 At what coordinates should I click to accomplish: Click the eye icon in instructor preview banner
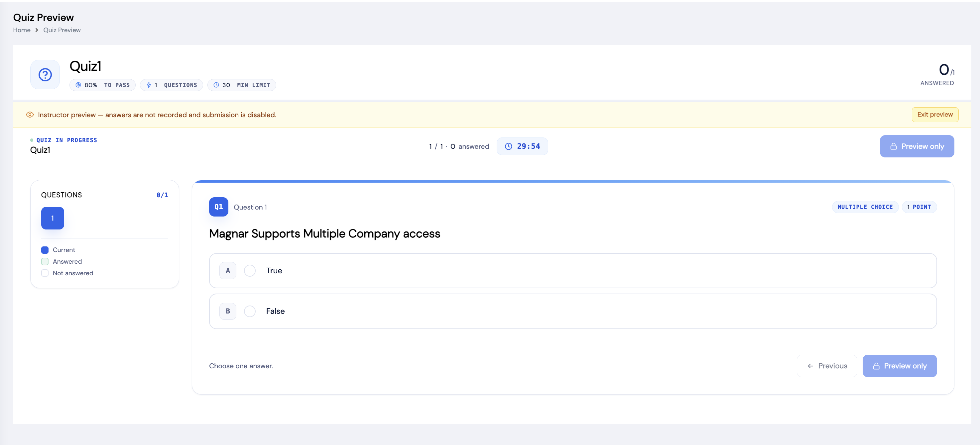tap(30, 115)
